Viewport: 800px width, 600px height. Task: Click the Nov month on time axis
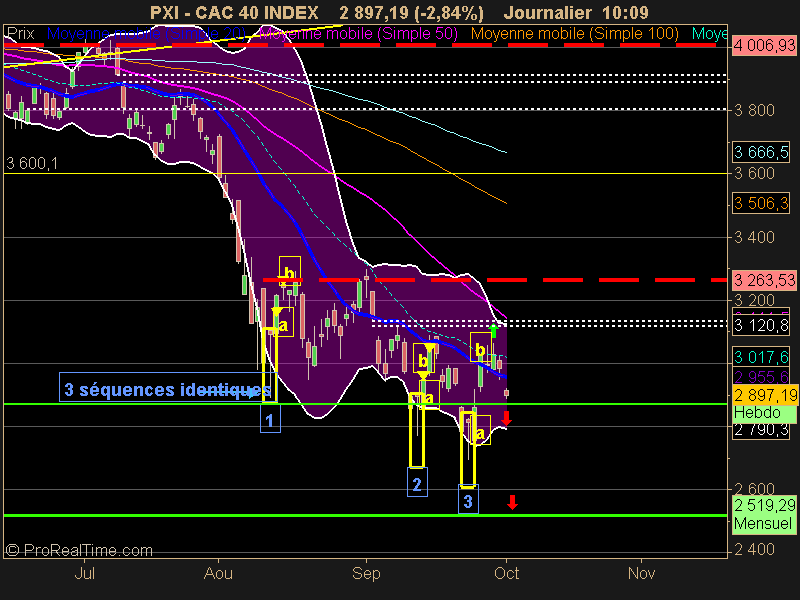point(641,573)
